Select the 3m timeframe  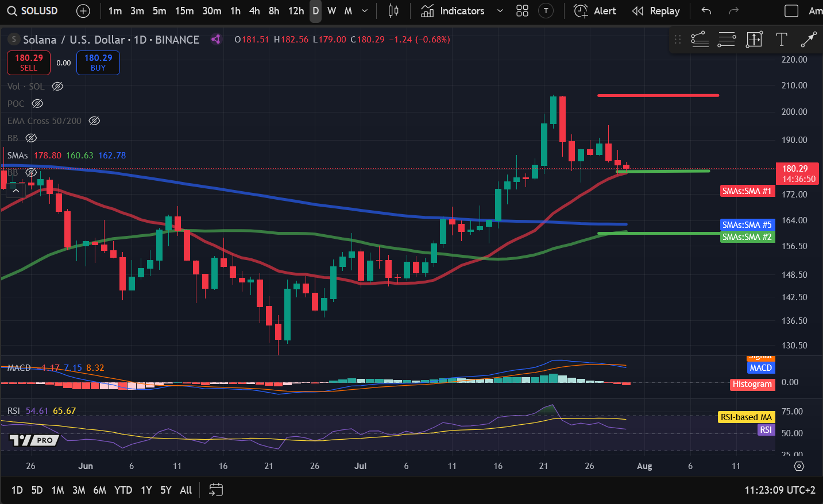pyautogui.click(x=137, y=11)
